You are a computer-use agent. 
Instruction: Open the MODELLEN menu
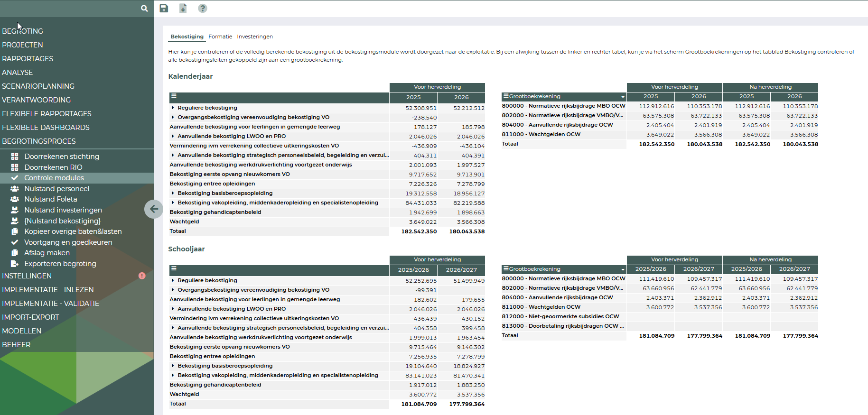point(21,331)
